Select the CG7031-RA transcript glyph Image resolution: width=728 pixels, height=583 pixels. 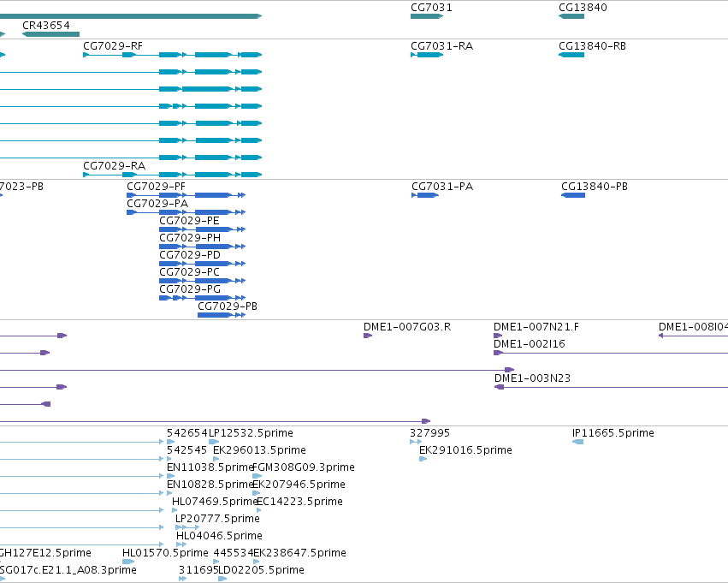427,55
